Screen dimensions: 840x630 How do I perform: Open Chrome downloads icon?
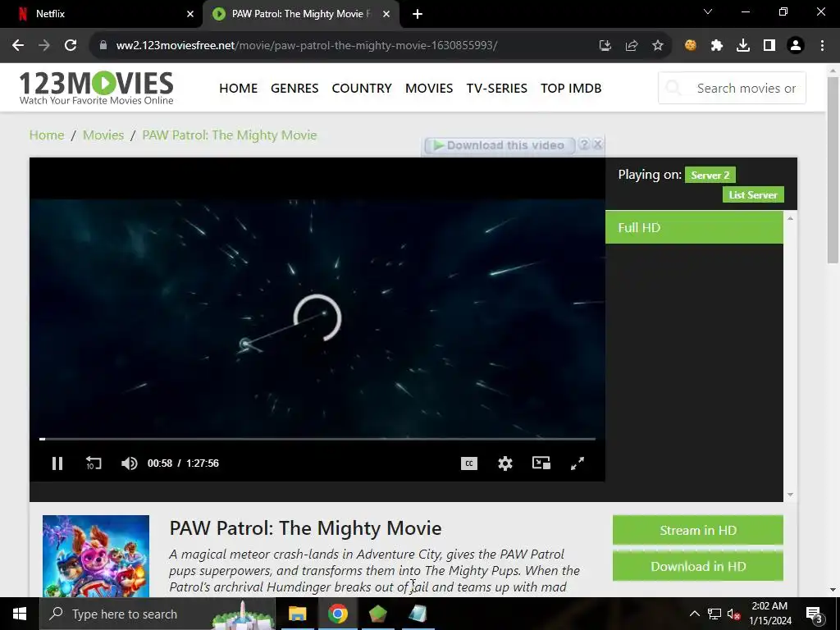743,46
